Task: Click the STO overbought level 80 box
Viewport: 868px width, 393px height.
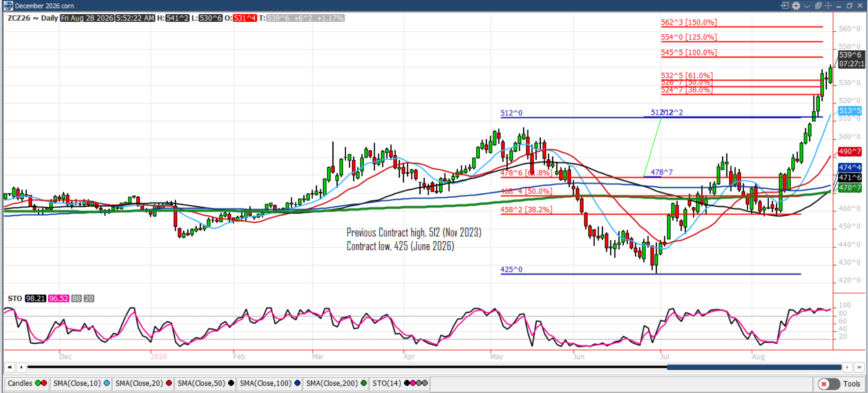Action: coord(77,299)
